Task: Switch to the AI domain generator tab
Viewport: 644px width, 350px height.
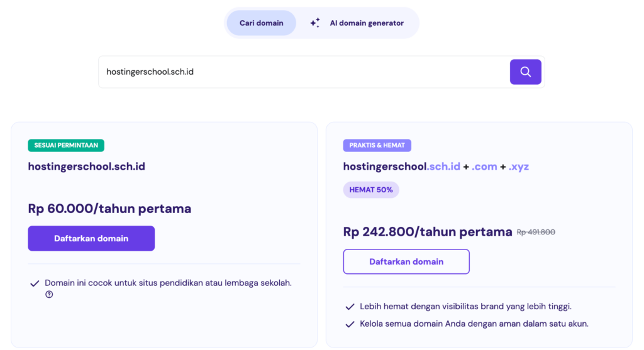Action: click(x=357, y=23)
